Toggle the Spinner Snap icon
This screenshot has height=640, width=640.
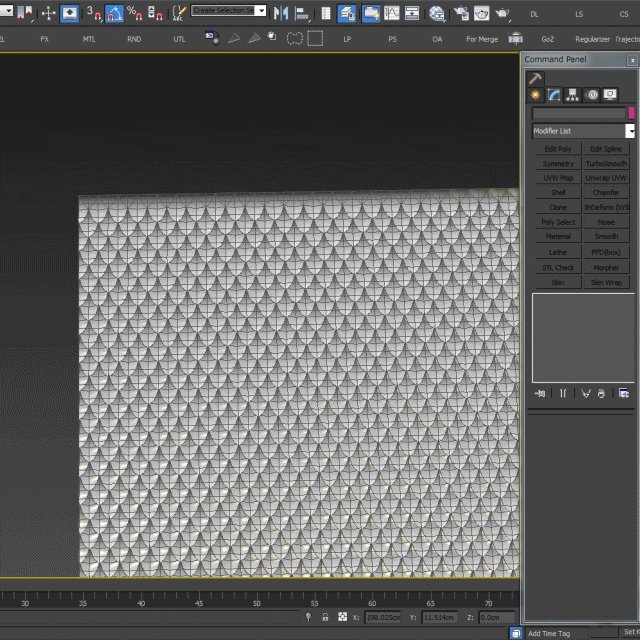pos(155,13)
